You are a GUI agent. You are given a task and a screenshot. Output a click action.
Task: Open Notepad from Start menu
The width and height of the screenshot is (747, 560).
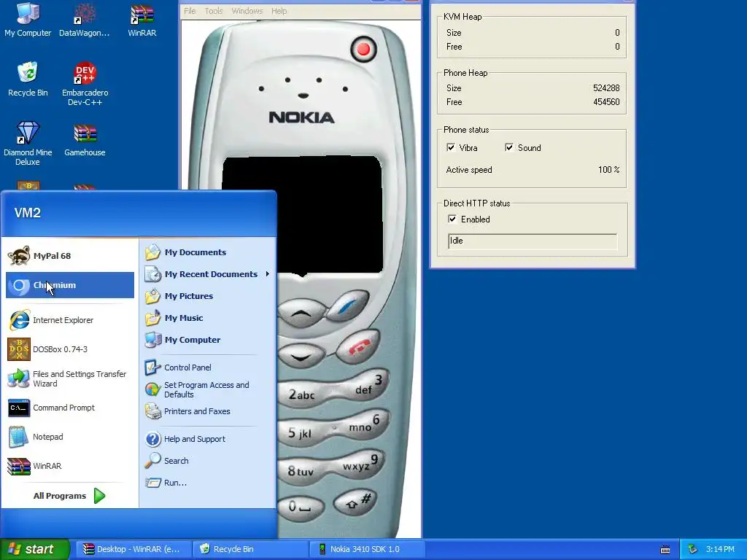click(70, 437)
